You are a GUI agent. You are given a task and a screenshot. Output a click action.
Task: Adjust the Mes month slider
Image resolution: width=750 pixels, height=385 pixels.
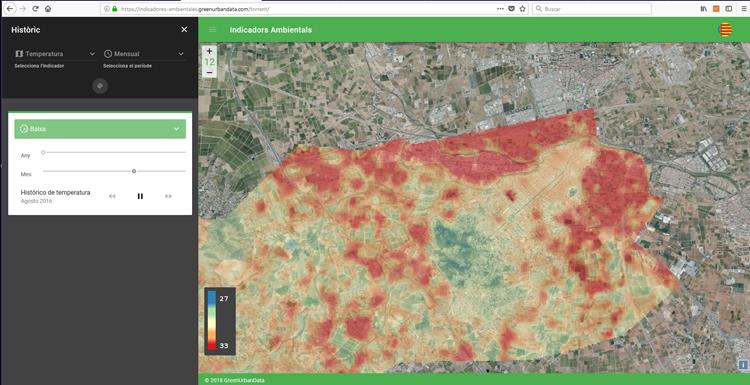[114, 171]
